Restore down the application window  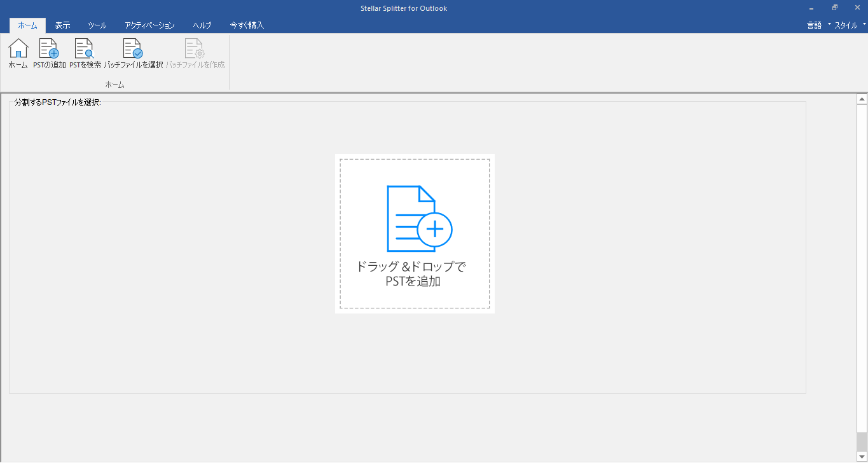[x=834, y=8]
